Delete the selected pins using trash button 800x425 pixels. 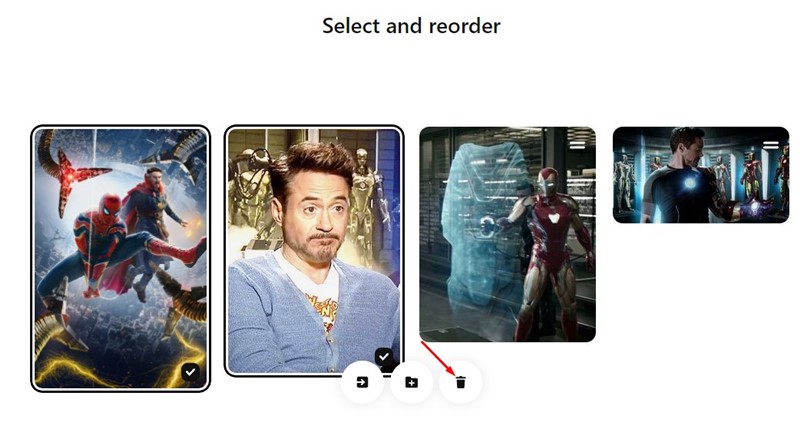(x=461, y=382)
